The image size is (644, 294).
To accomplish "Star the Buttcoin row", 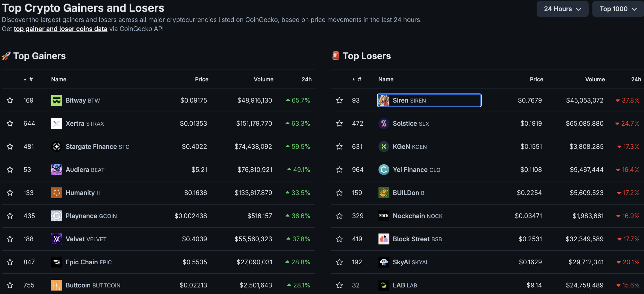I will pyautogui.click(x=10, y=285).
